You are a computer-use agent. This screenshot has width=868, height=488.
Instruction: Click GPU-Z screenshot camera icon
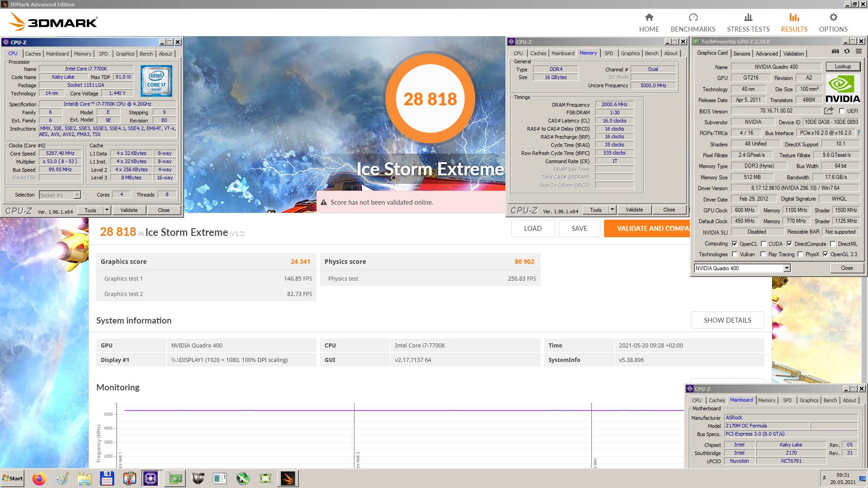(x=835, y=52)
